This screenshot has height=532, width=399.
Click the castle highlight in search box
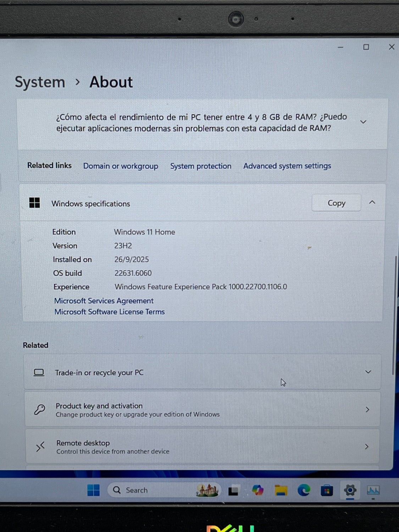point(207,490)
